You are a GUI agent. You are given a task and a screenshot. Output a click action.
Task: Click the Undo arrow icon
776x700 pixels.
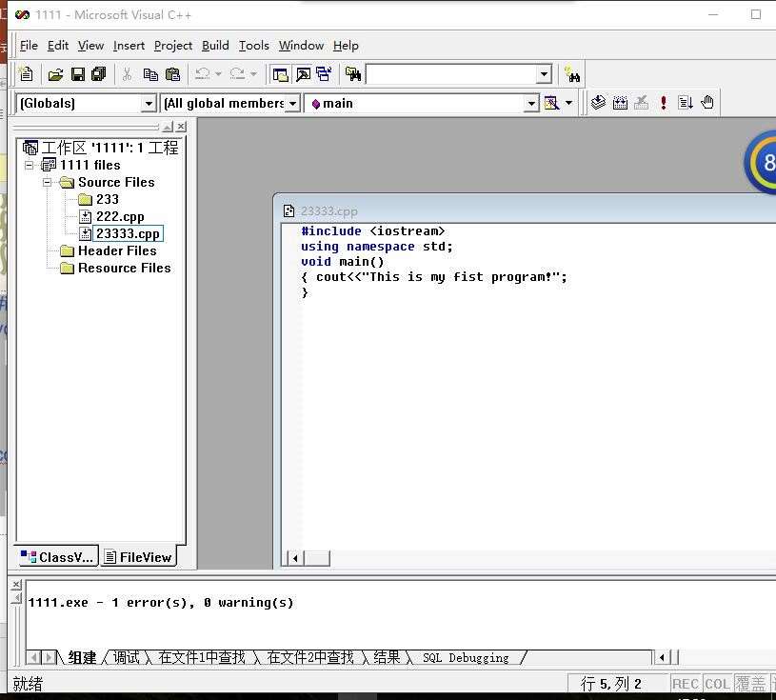pos(203,73)
